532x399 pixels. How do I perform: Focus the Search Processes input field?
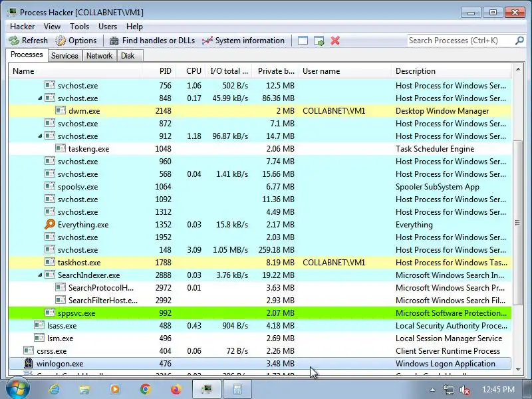pyautogui.click(x=461, y=41)
